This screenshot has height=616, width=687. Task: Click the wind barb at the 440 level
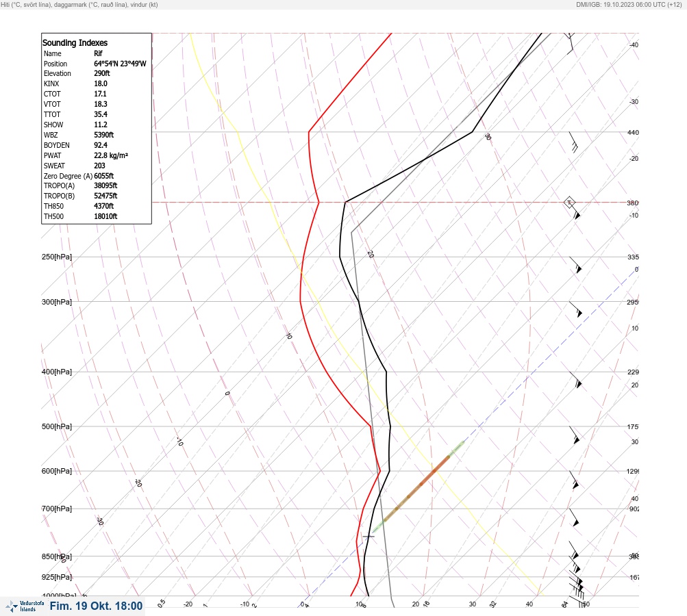[x=573, y=142]
